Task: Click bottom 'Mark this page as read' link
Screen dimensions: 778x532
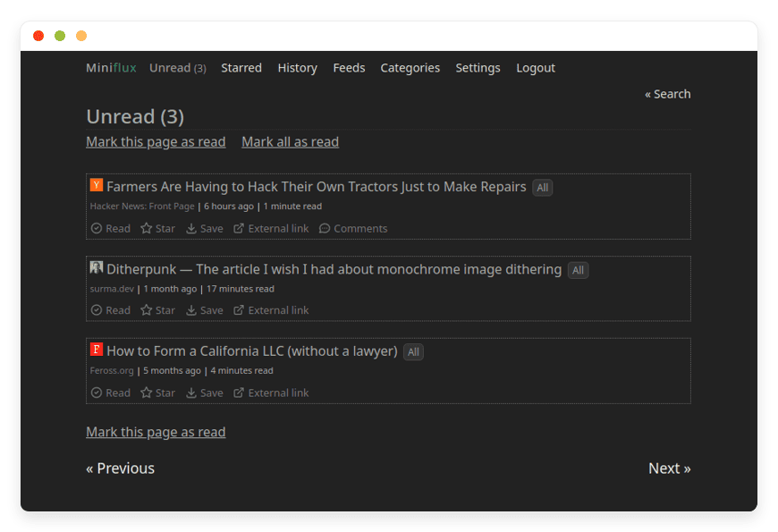Action: point(156,432)
